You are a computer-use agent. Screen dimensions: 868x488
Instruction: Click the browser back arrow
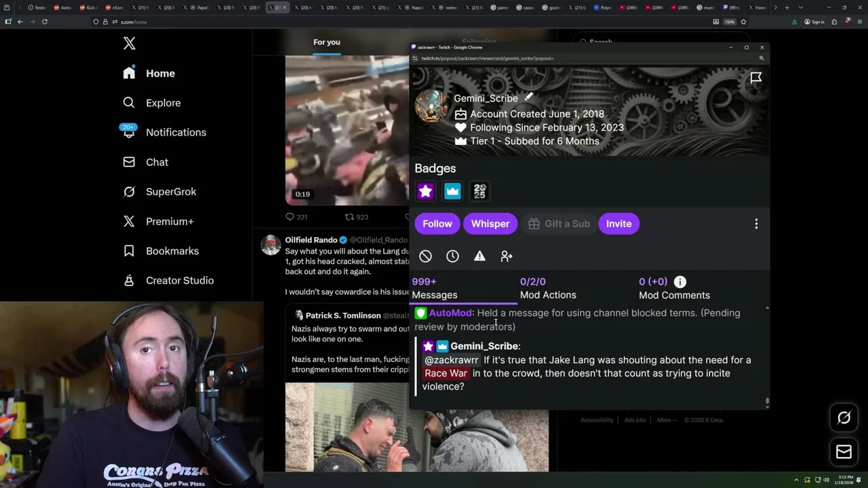pyautogui.click(x=20, y=22)
